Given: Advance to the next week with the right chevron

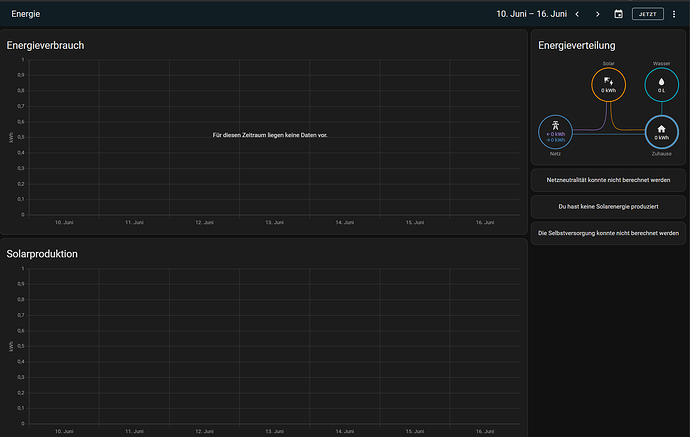Looking at the screenshot, I should 598,14.
